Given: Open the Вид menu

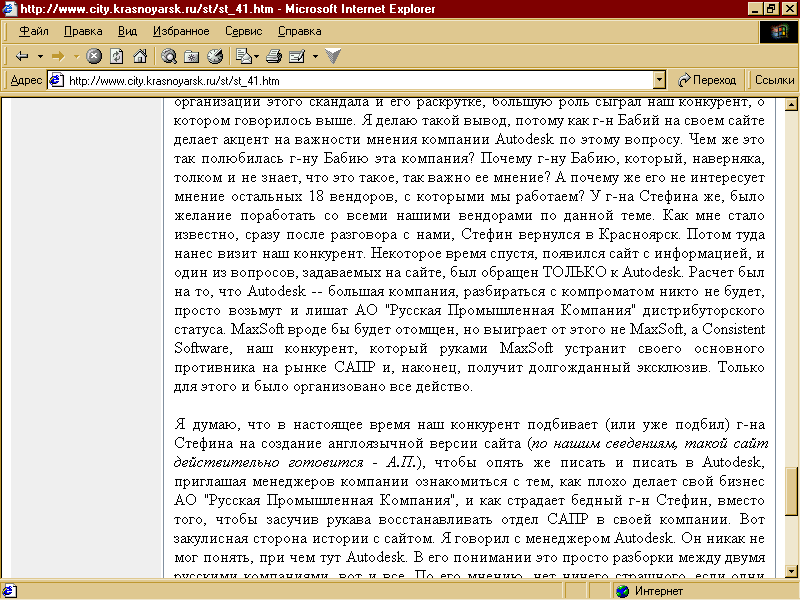Looking at the screenshot, I should 128,32.
